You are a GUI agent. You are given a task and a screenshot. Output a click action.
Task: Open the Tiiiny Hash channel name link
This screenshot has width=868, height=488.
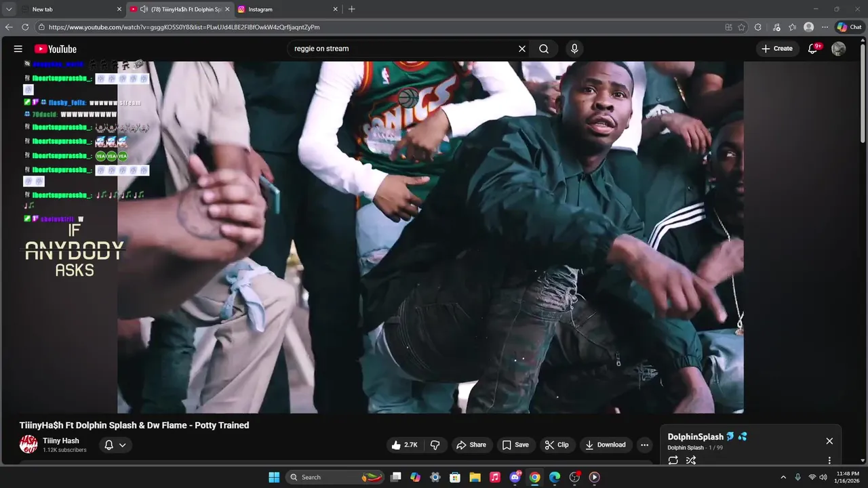pos(61,441)
